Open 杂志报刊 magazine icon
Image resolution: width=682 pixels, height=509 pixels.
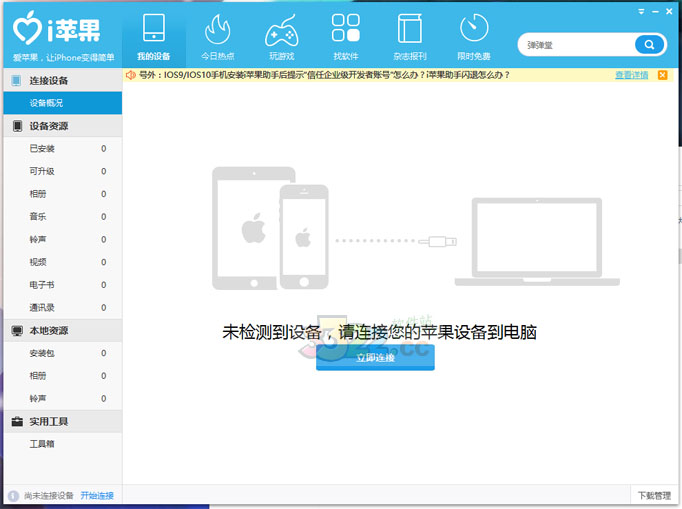coord(410,28)
